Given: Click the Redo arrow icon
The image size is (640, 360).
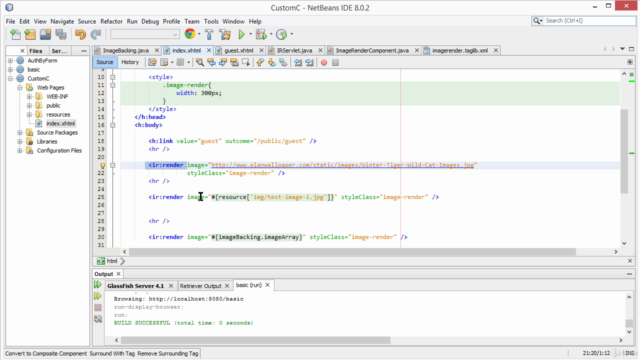Looking at the screenshot, I should pos(96,35).
